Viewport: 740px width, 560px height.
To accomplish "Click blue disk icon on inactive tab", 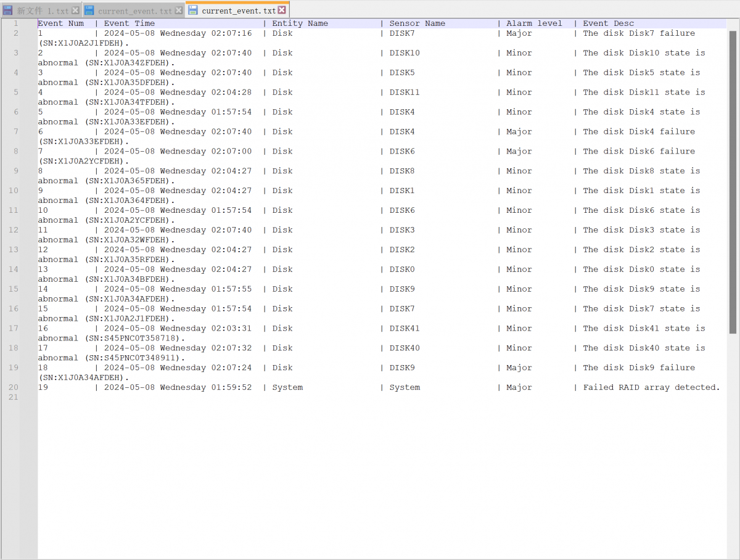I will pyautogui.click(x=89, y=10).
